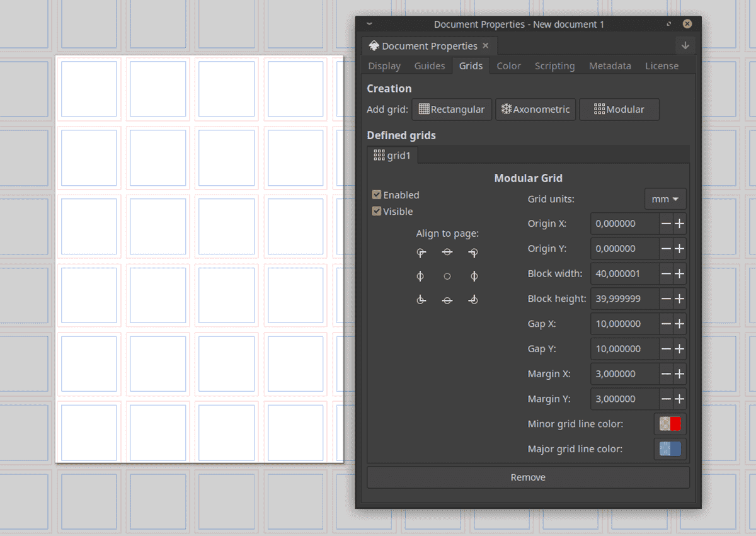Open the Metadata tab
The height and width of the screenshot is (536, 756).
tap(610, 66)
